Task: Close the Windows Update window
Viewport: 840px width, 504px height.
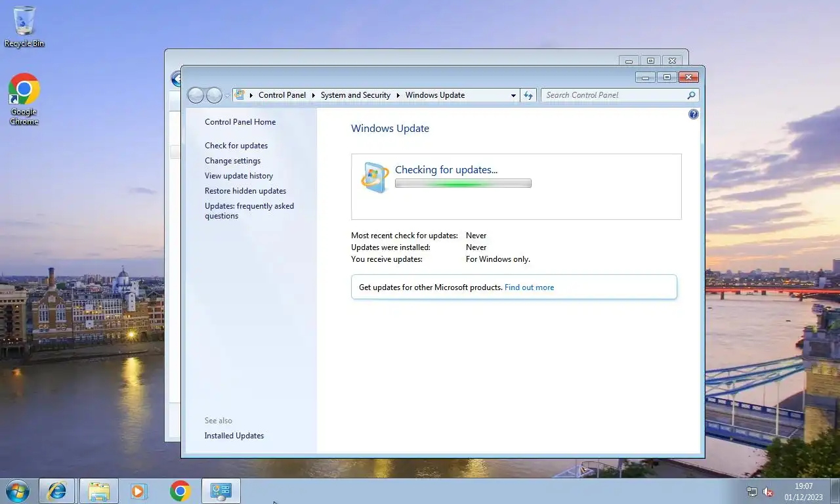Action: [688, 77]
